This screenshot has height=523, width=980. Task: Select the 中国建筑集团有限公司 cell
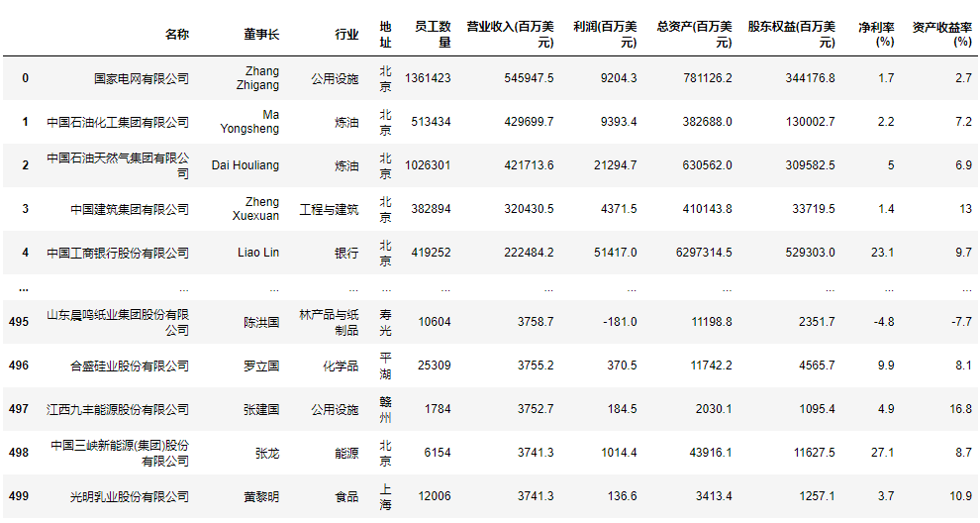130,209
